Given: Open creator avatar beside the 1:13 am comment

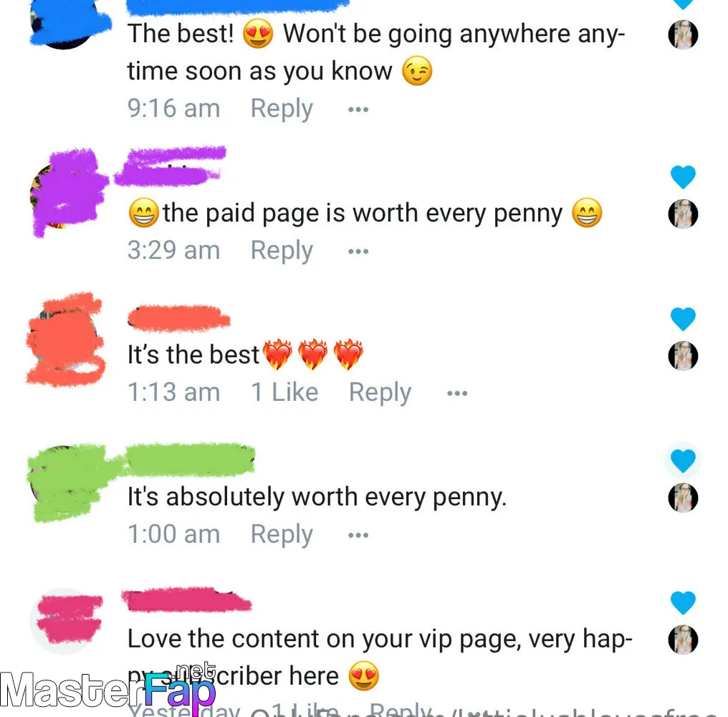Looking at the screenshot, I should (682, 356).
